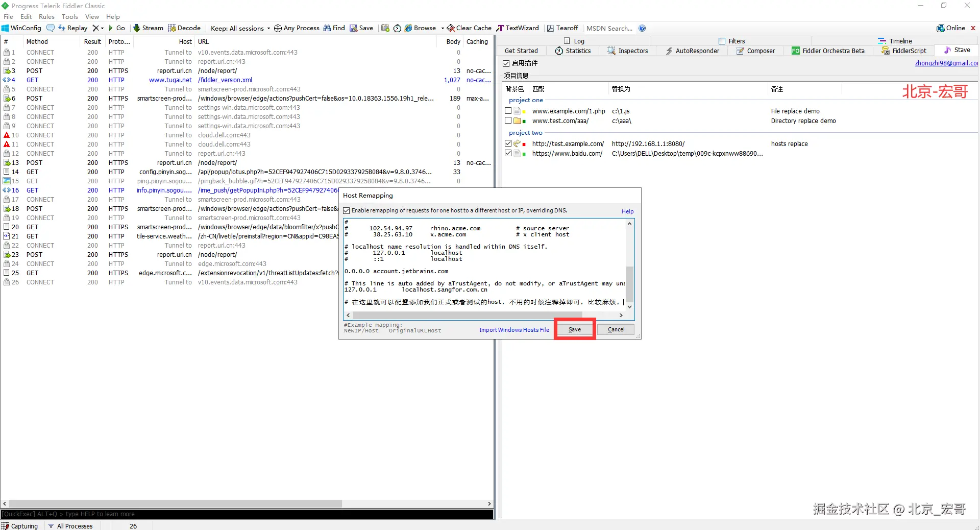The height and width of the screenshot is (530, 980).
Task: Click Cancel in Host Remapping dialog
Action: (x=616, y=330)
